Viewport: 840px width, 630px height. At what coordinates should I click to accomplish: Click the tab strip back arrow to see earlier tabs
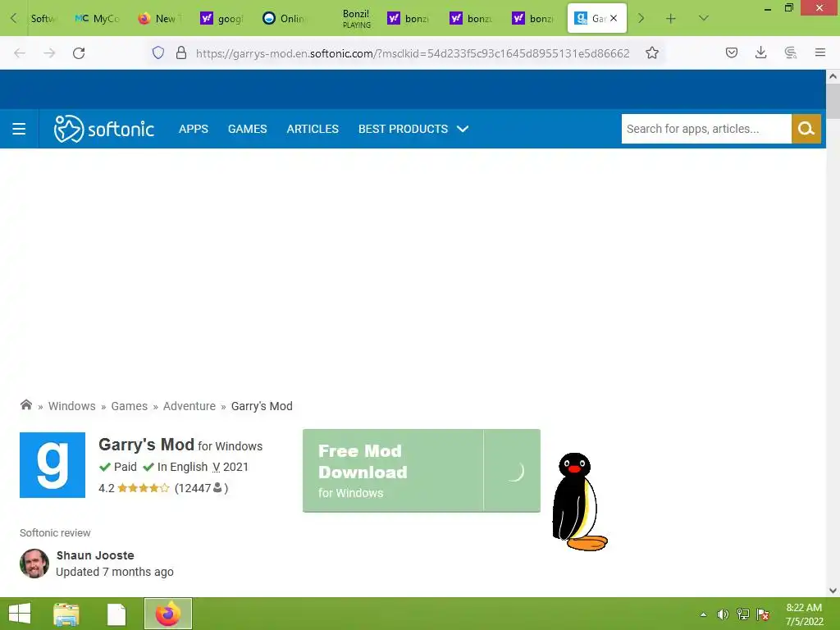click(13, 18)
